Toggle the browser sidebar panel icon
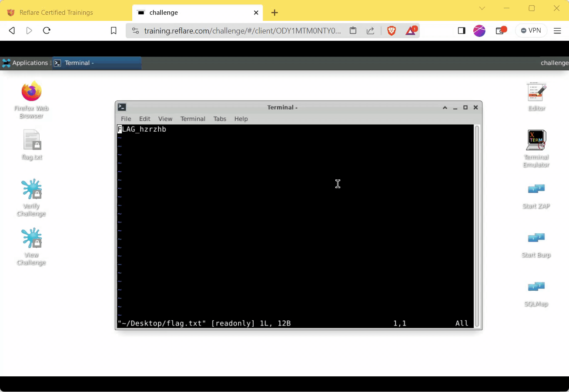Screen dimensions: 569x392 462,30
